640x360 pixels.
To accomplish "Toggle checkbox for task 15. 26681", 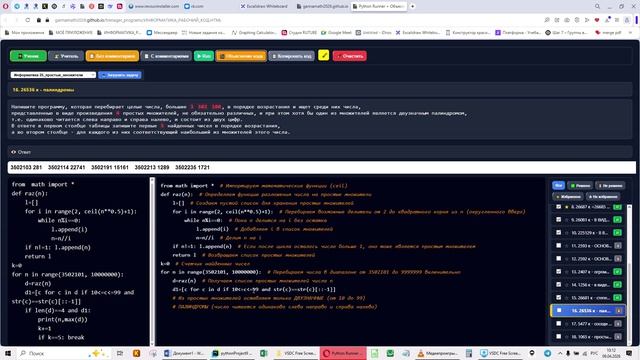I will (559, 298).
